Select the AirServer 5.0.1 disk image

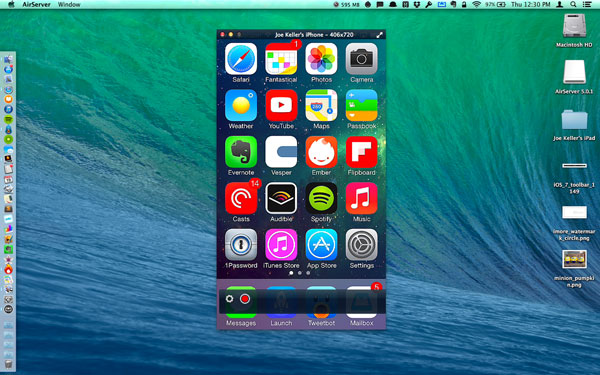[574, 72]
